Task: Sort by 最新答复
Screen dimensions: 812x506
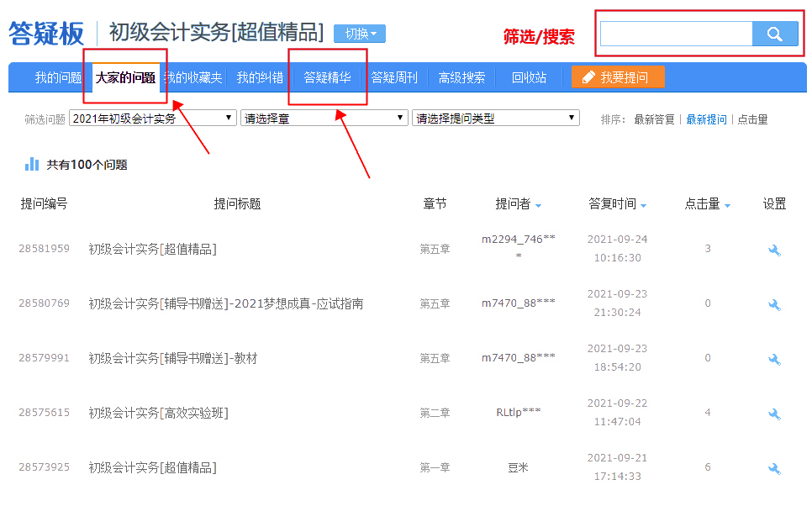Action: [654, 119]
